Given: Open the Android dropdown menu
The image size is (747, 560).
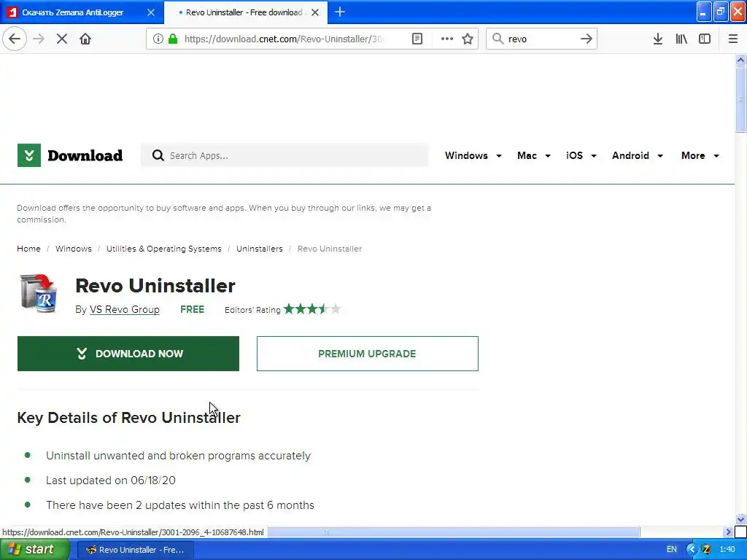Looking at the screenshot, I should [x=638, y=155].
